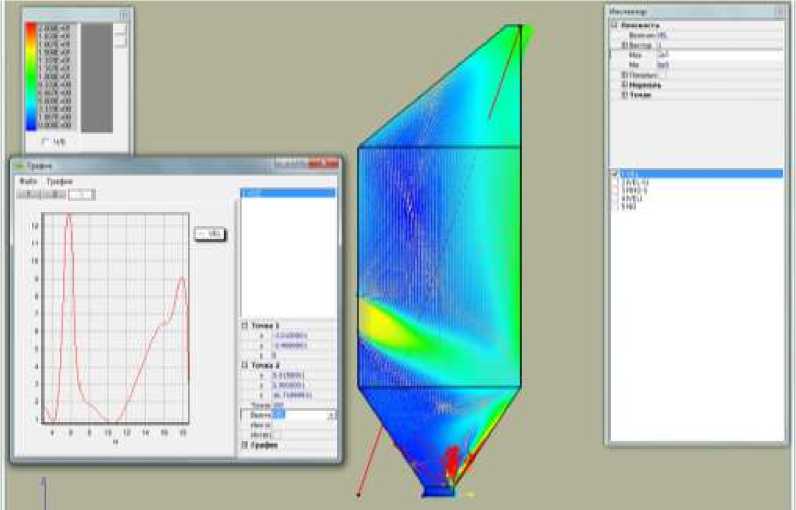Open the Файл menu in graph window
Screen dimensions: 796x510
tap(27, 181)
